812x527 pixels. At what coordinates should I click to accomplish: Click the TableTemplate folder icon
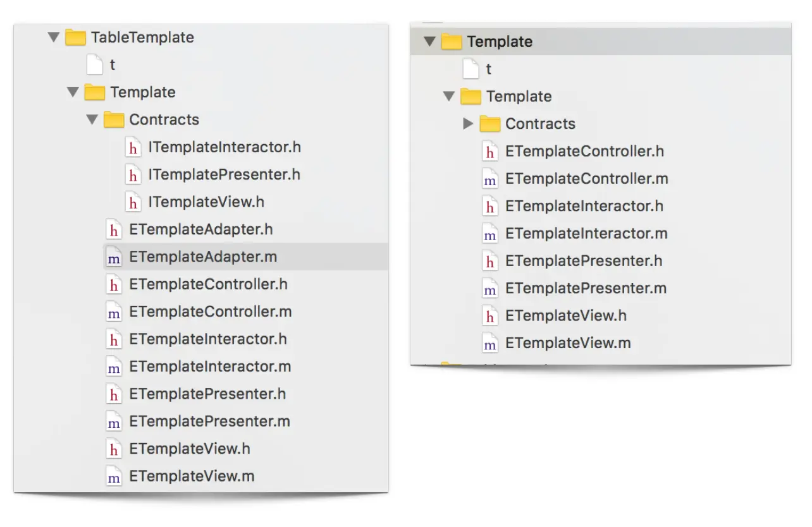[75, 37]
